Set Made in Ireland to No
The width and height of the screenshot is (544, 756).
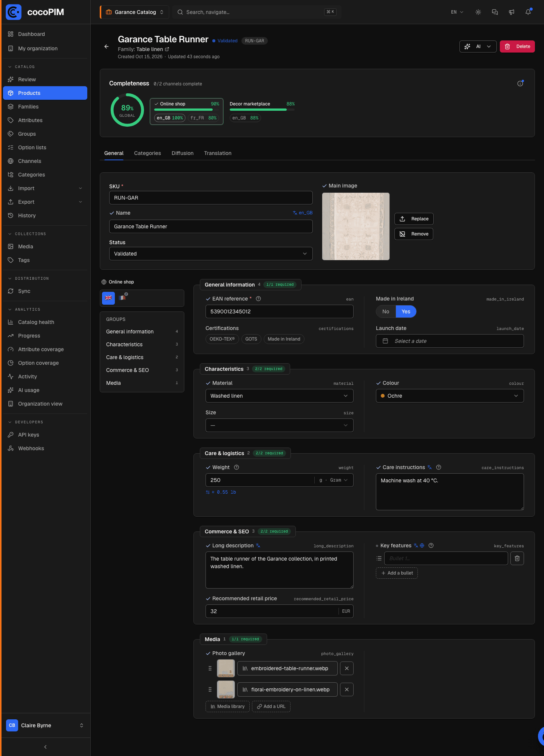click(386, 311)
